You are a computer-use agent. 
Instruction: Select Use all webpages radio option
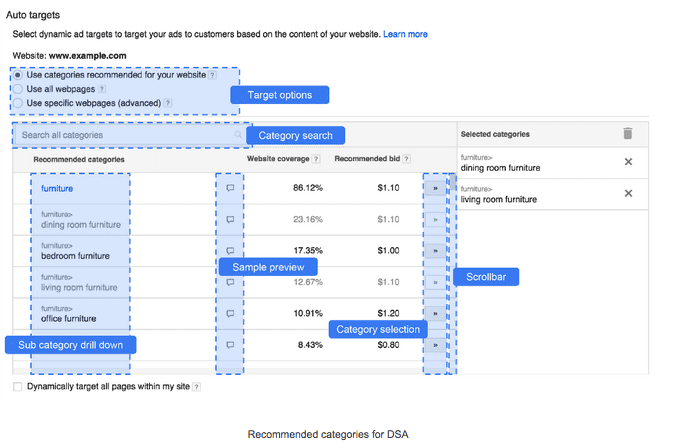click(x=18, y=89)
